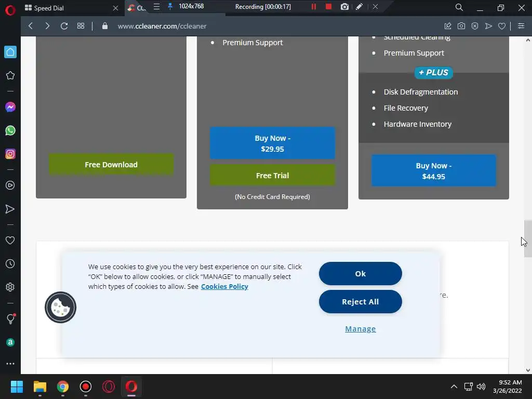The image size is (532, 399).
Task: Click the + PLUS badge
Action: (x=434, y=73)
